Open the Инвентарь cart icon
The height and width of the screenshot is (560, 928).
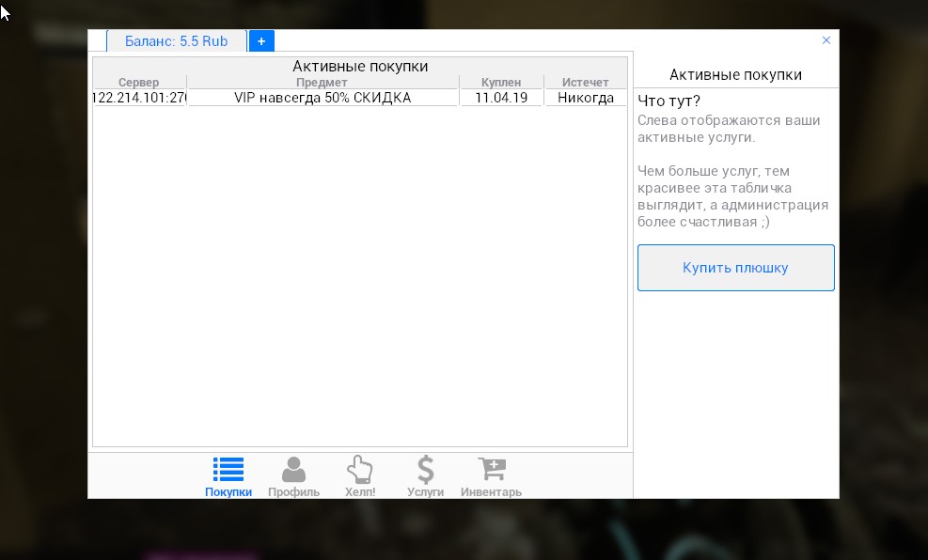(x=491, y=470)
